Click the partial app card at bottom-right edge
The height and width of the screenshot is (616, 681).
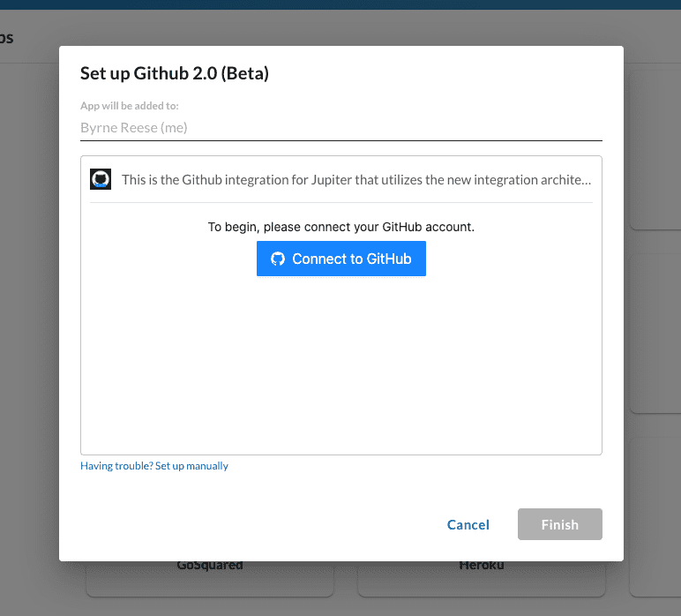[657, 578]
